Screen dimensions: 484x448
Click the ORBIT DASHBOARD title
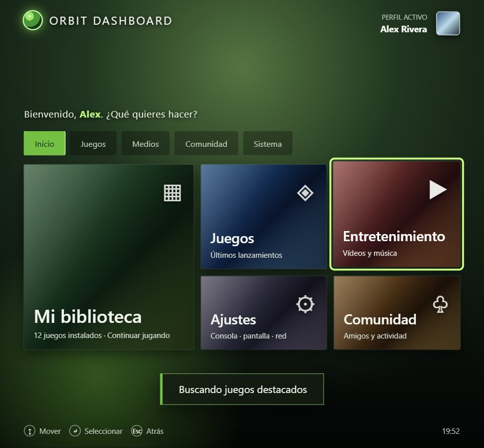pyautogui.click(x=110, y=21)
